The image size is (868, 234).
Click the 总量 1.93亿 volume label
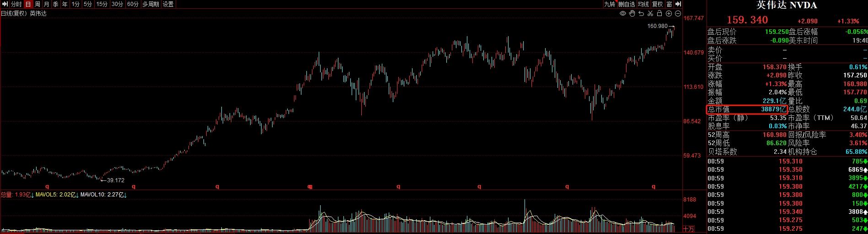tap(15, 195)
